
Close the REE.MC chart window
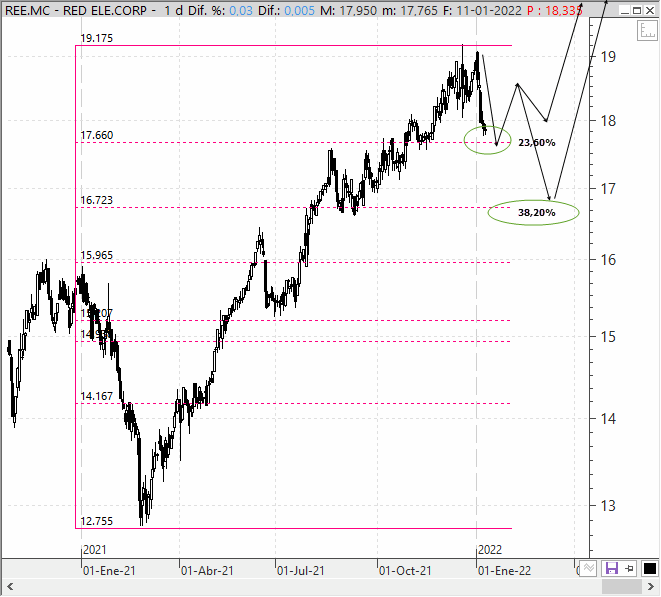pyautogui.click(x=650, y=10)
